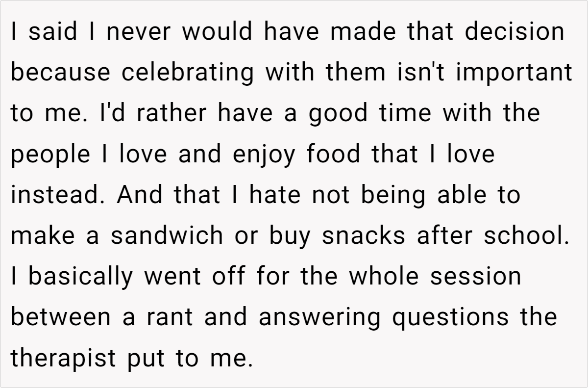Click the word "session"
This screenshot has width=588, height=388.
[x=475, y=276]
